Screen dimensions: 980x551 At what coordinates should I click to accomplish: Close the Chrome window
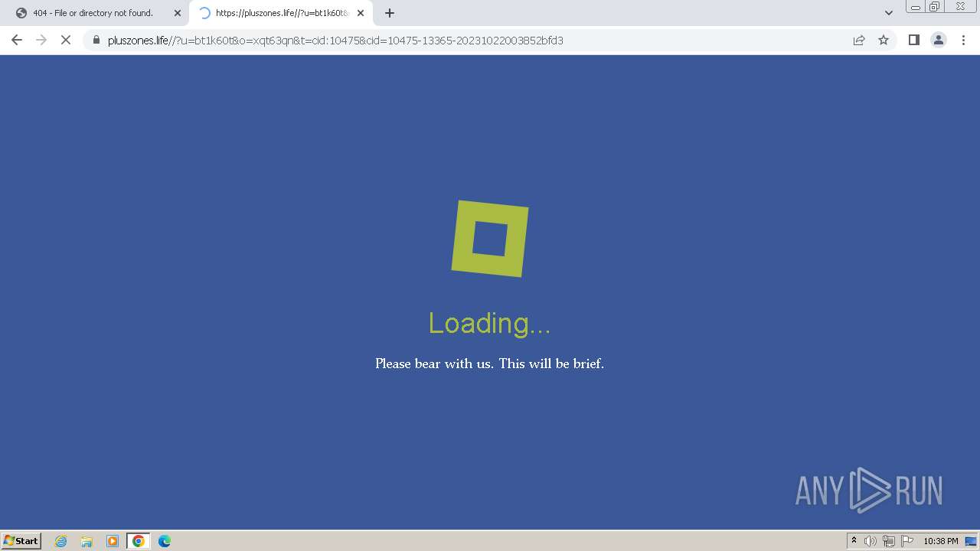point(960,7)
